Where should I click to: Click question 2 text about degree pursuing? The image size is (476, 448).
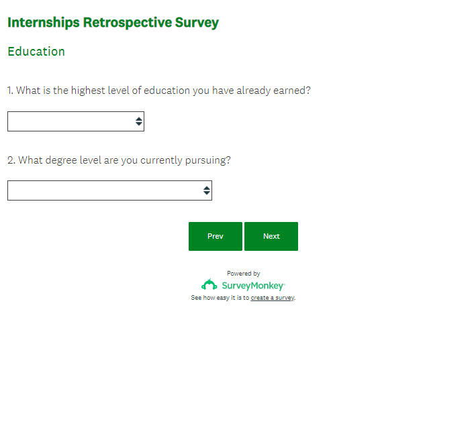pyautogui.click(x=119, y=160)
